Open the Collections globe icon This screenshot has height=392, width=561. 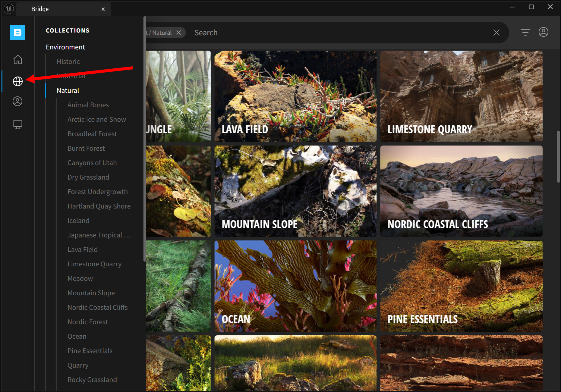18,81
